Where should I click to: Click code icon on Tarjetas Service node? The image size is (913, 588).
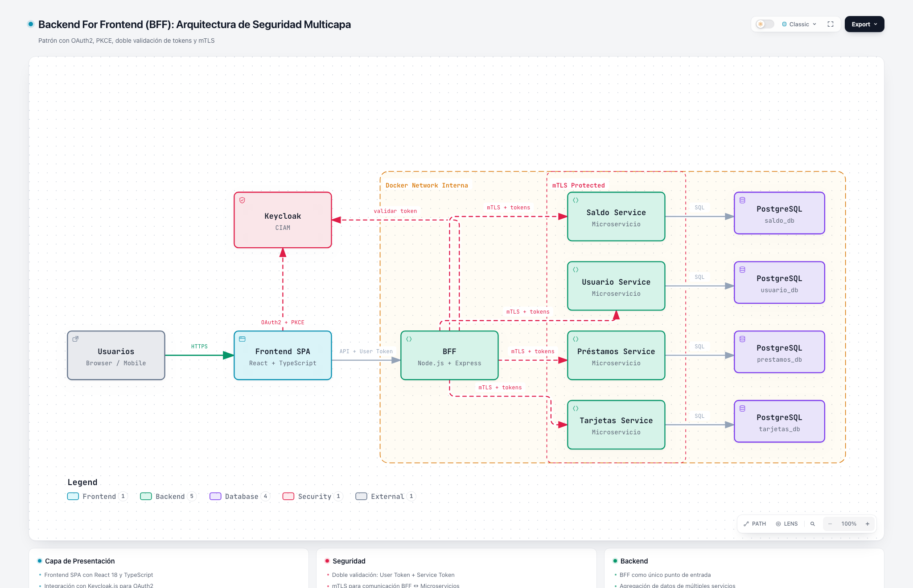[x=576, y=408]
